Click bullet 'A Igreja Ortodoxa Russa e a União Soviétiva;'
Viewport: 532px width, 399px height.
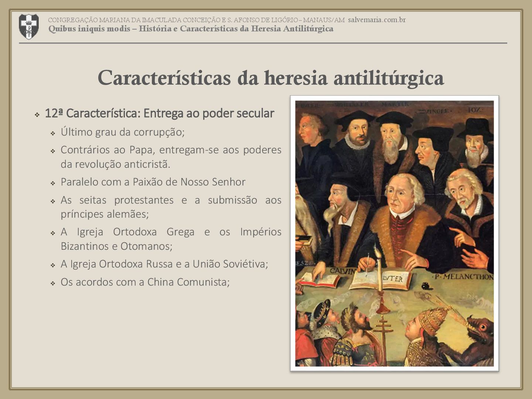(x=164, y=264)
